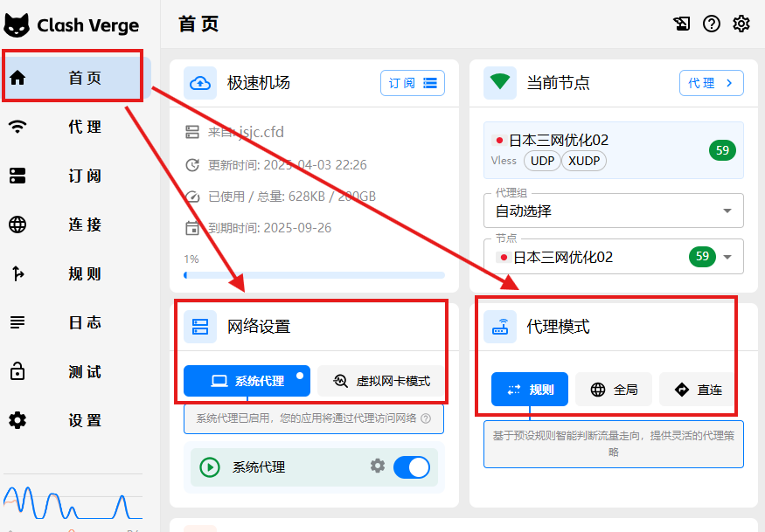Click the 1% traffic usage progress bar
The width and height of the screenshot is (765, 532).
pyautogui.click(x=314, y=275)
